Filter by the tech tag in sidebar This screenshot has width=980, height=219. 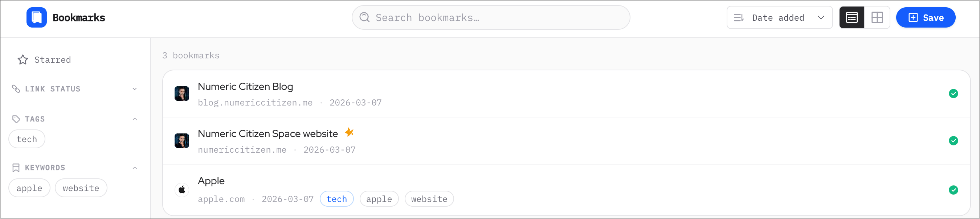(26, 139)
